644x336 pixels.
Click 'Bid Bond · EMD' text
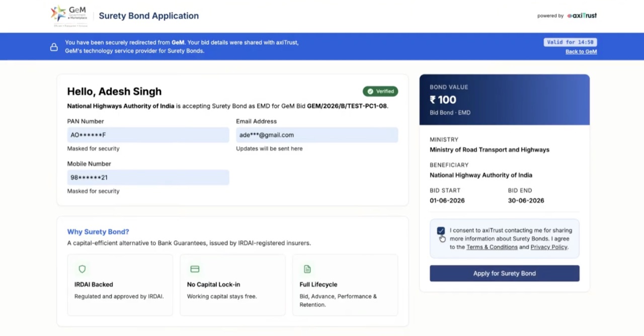(450, 113)
